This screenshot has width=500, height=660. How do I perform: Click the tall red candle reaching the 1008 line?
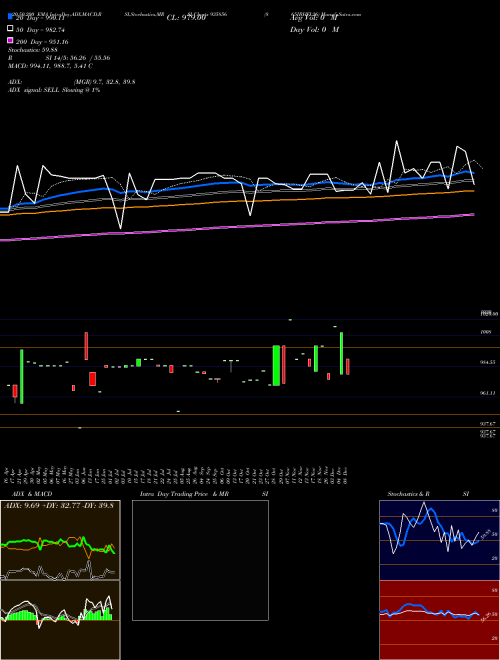tap(86, 346)
